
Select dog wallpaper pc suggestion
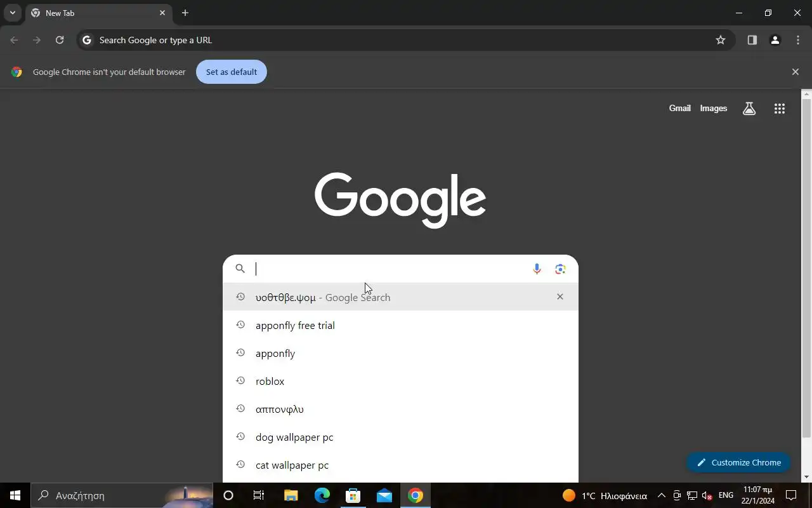coord(400,437)
